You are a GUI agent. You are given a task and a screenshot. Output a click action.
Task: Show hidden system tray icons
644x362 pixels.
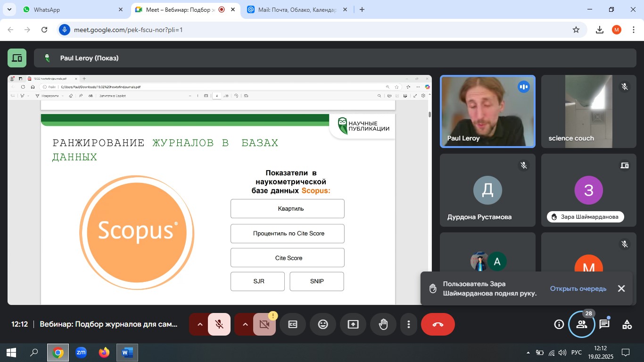pyautogui.click(x=528, y=353)
